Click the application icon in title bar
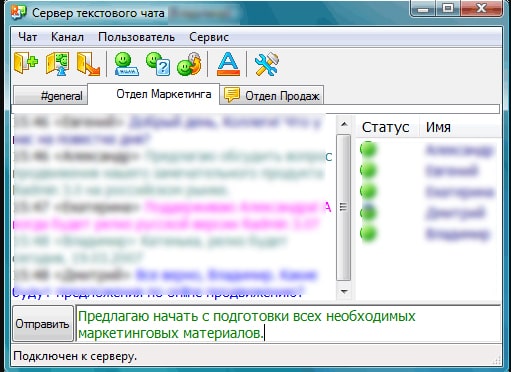Viewport: 511px width, 372px height. [19, 13]
